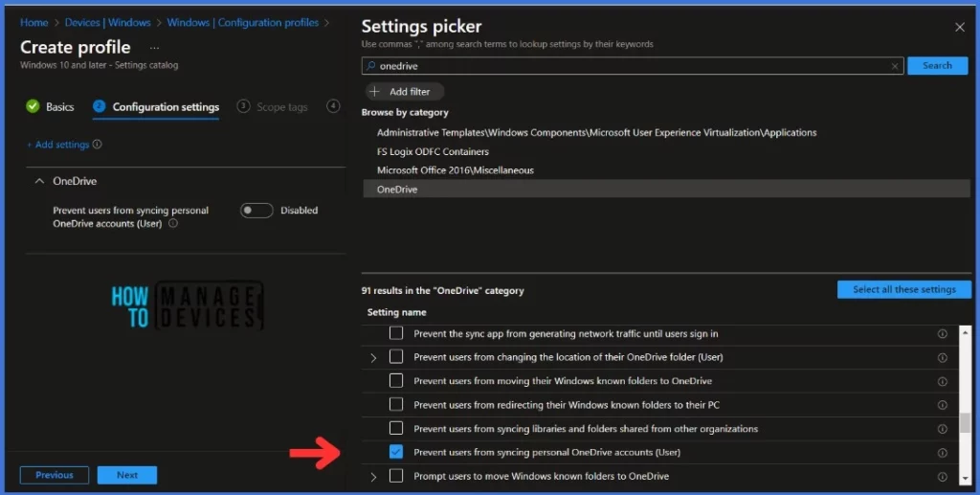The image size is (980, 495).
Task: Click the results list scrollbar thumb
Action: click(x=965, y=423)
